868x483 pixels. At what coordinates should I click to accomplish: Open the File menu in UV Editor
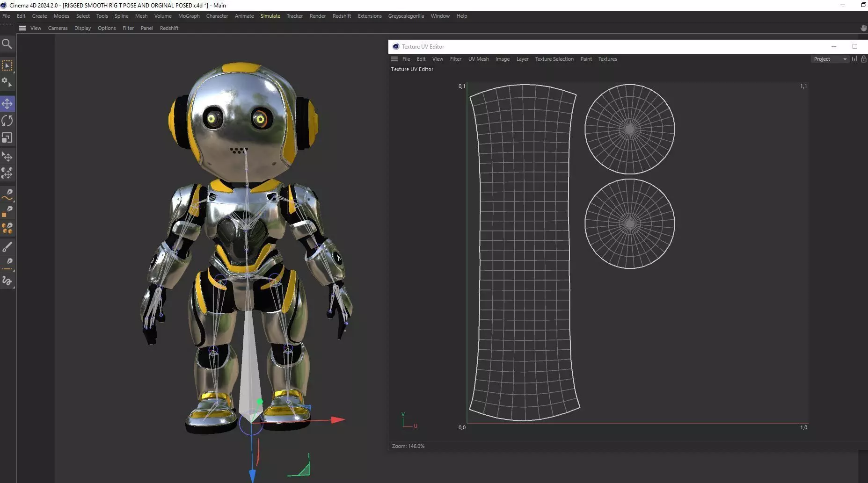(406, 59)
